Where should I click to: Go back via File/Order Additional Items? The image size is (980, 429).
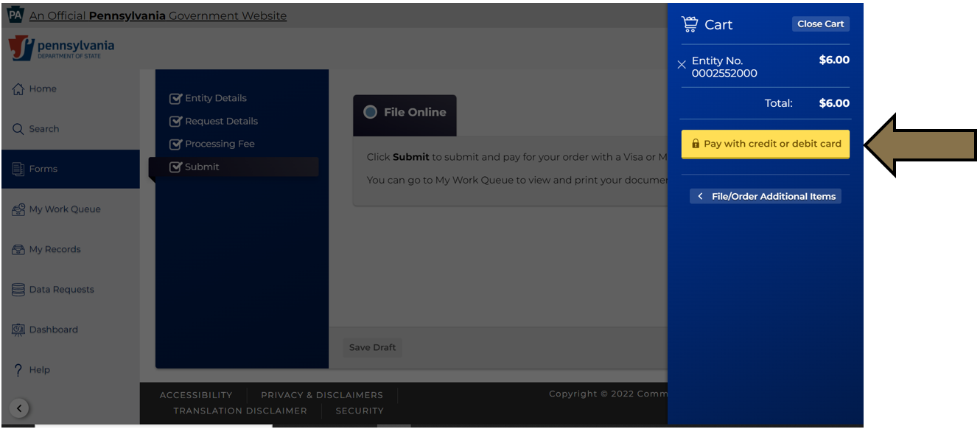pyautogui.click(x=766, y=197)
